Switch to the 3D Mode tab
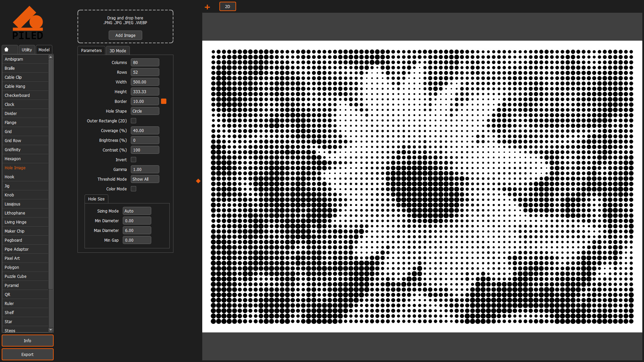Screen dimensions: 644x362 [117, 50]
